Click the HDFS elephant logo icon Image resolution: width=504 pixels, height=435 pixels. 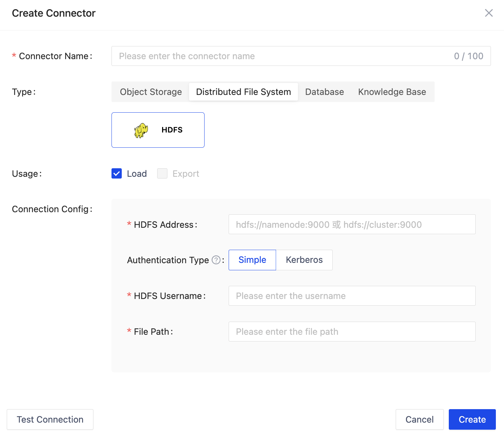tap(141, 130)
